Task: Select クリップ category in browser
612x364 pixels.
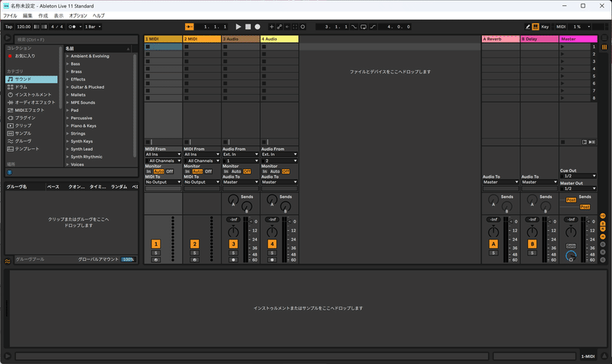Action: (31, 125)
